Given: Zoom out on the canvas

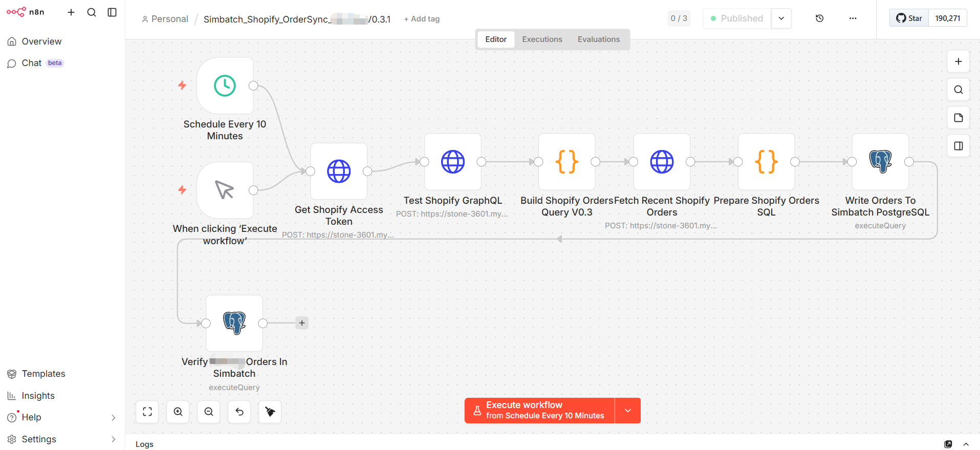Looking at the screenshot, I should click(x=209, y=412).
